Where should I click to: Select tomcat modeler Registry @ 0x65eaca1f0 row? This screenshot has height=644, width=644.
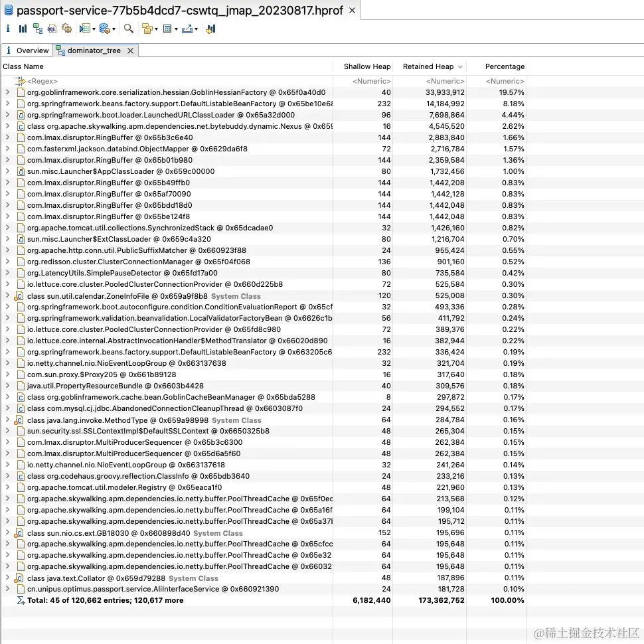point(264,487)
